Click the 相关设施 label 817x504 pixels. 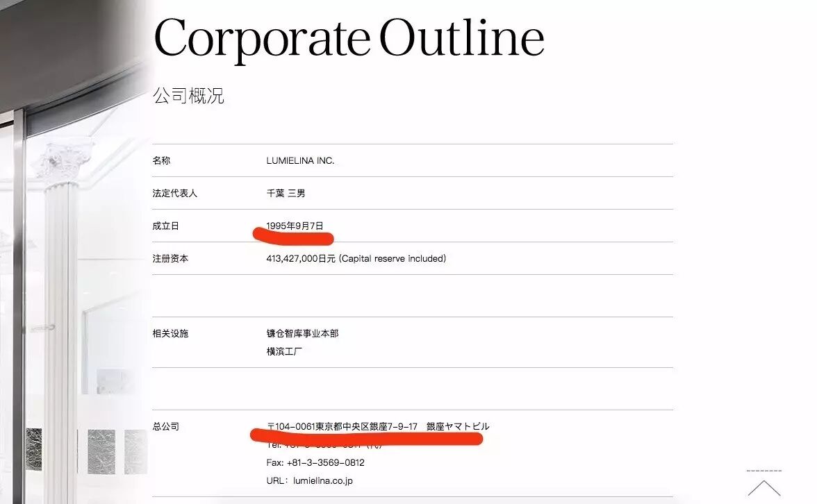(170, 333)
